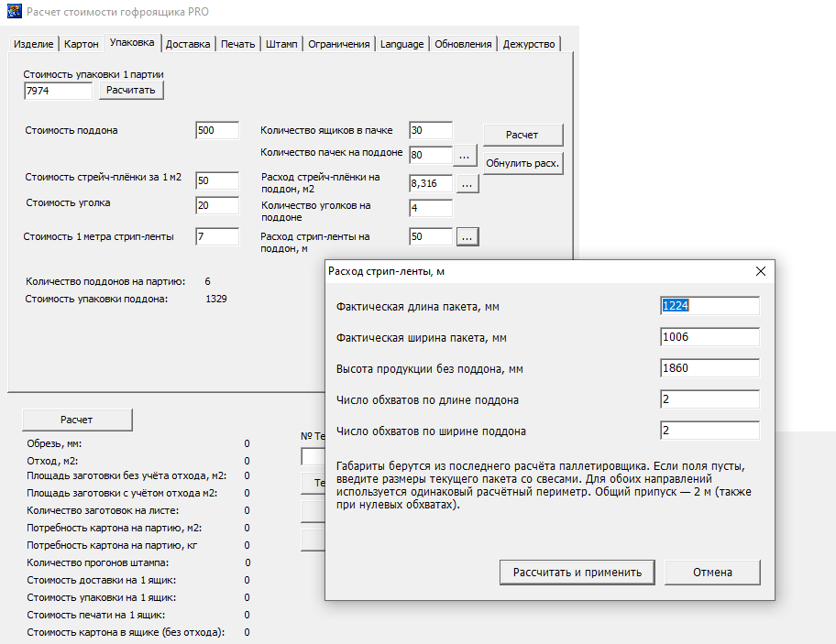Select the Обновления tab

[x=463, y=44]
